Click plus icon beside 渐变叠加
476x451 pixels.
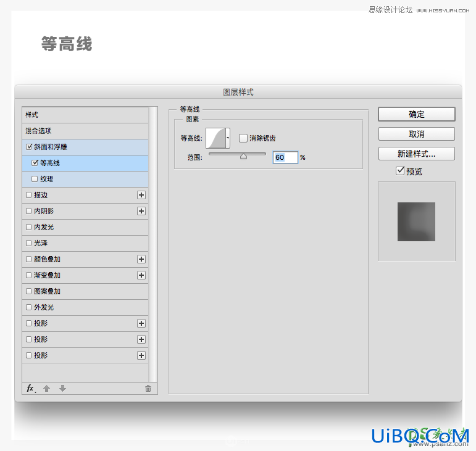141,275
